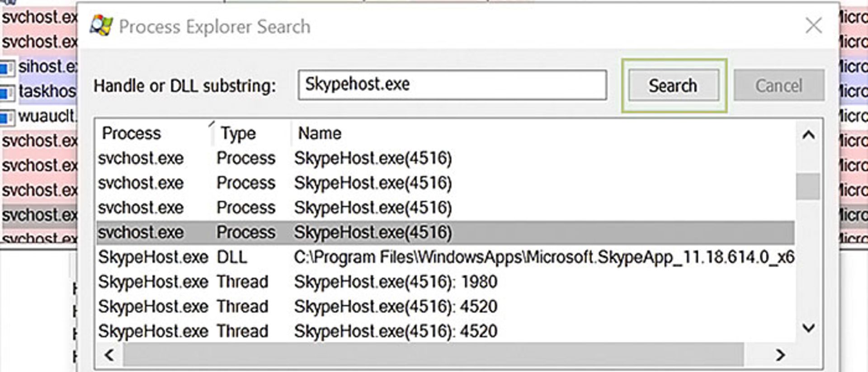Select the Thread row ending in 1980

click(445, 282)
